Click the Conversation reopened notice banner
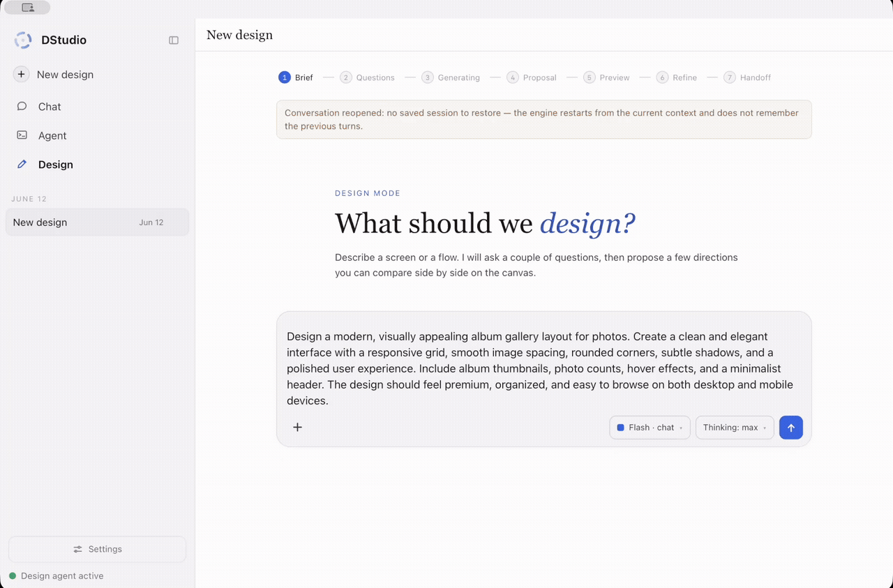893x588 pixels. (544, 119)
